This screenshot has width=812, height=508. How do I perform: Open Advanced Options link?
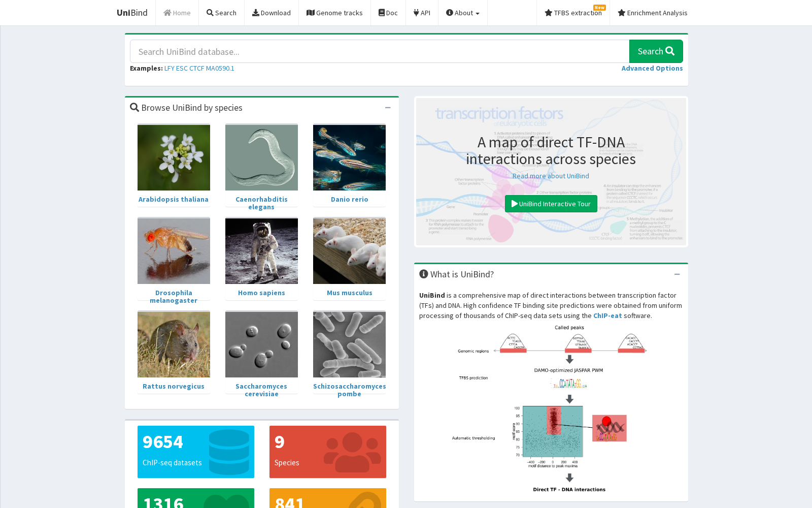652,68
